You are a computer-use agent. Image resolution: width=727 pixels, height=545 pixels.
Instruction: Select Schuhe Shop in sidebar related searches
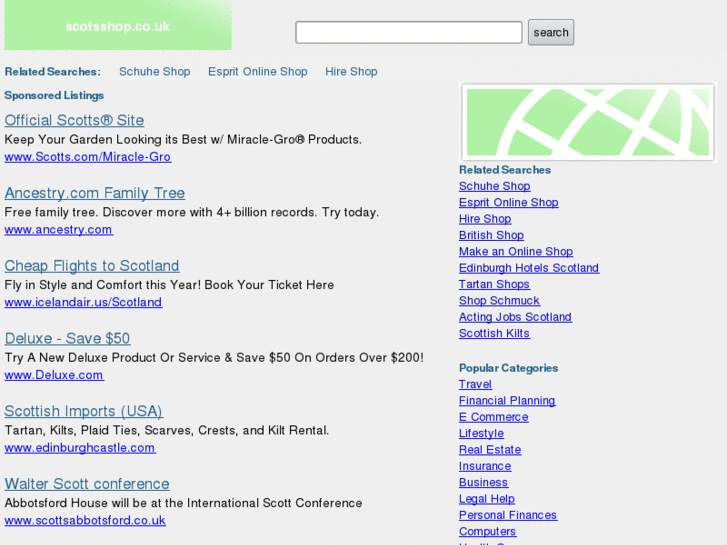495,186
